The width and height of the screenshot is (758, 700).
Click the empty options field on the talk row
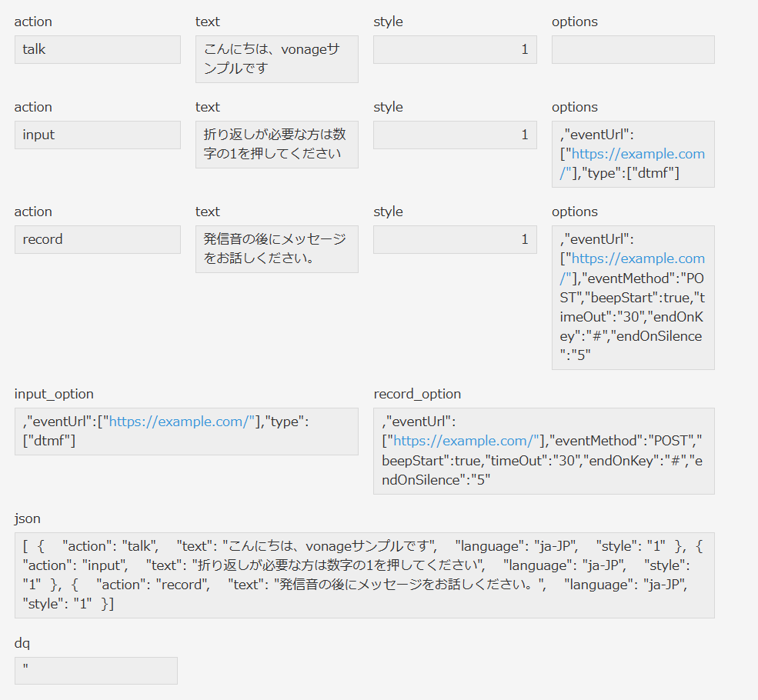click(x=633, y=49)
